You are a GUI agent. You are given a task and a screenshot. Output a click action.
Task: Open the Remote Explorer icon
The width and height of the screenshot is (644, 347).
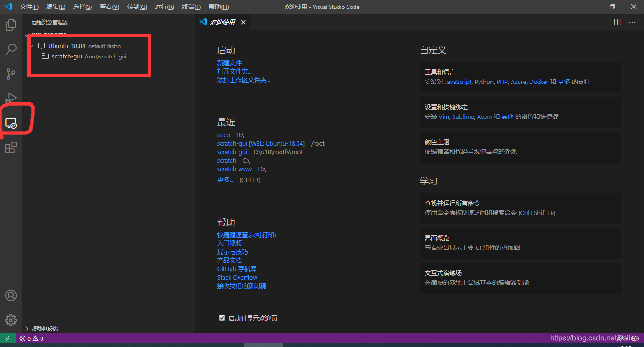click(x=11, y=124)
